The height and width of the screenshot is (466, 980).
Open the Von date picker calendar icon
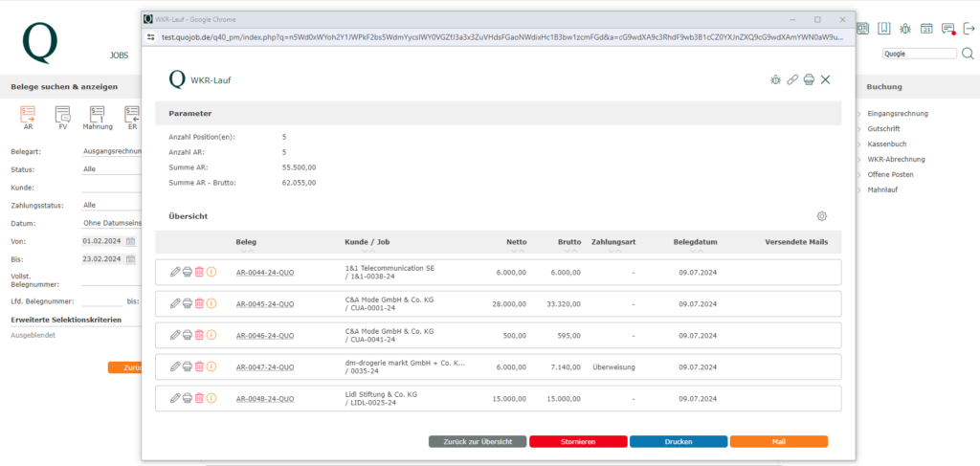(x=130, y=241)
